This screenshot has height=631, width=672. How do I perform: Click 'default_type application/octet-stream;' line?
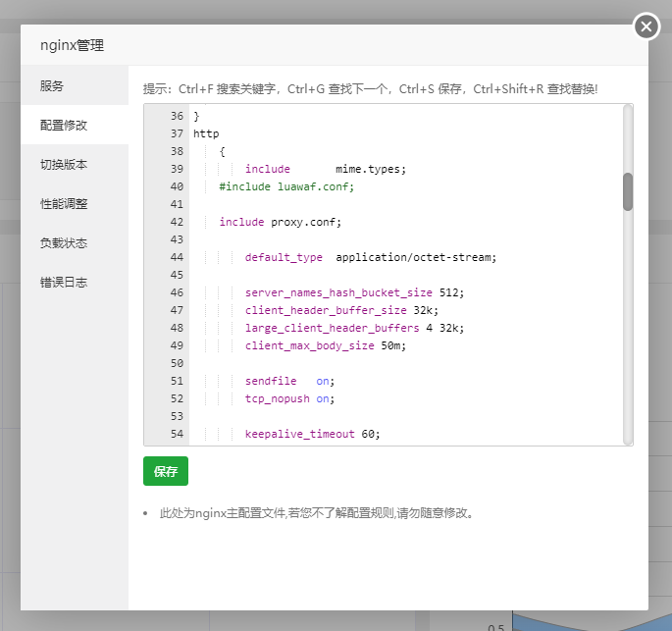click(371, 257)
